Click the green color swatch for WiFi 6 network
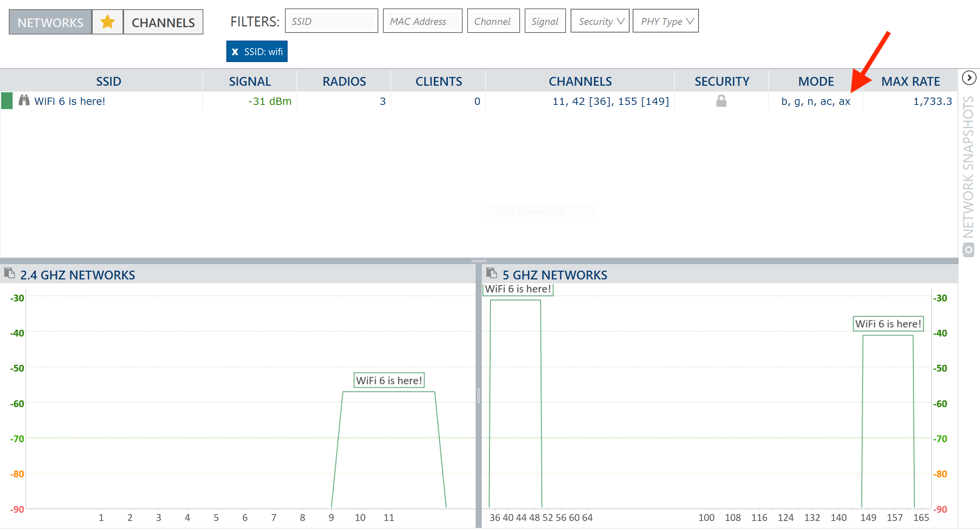 7,101
